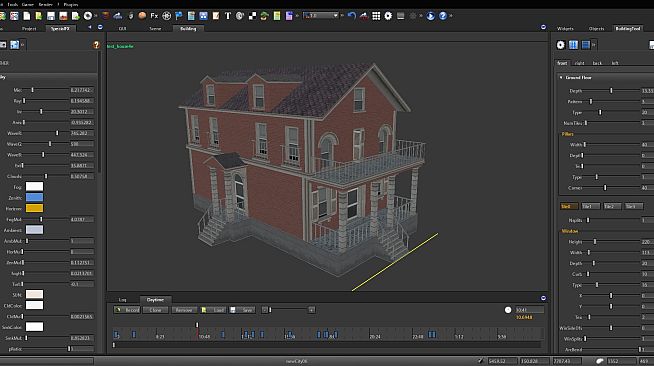This screenshot has height=366, width=654.
Task: Click the Remove button
Action: [x=184, y=310]
